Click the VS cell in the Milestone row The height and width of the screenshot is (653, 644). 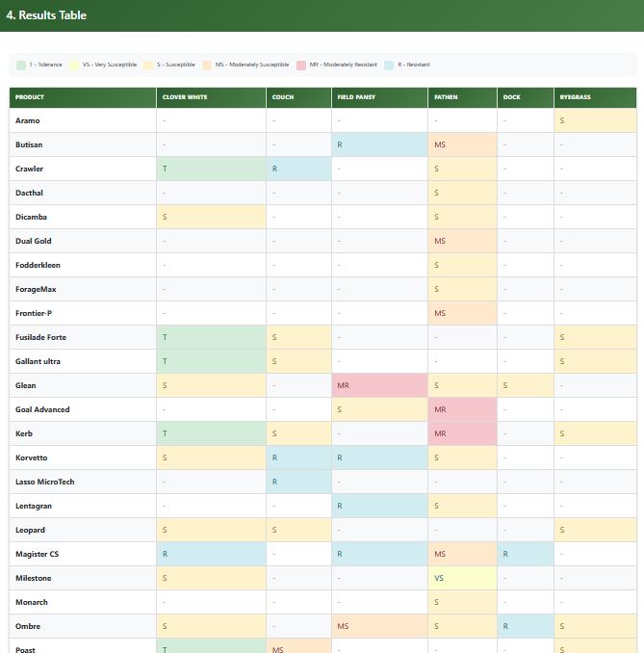pyautogui.click(x=462, y=579)
